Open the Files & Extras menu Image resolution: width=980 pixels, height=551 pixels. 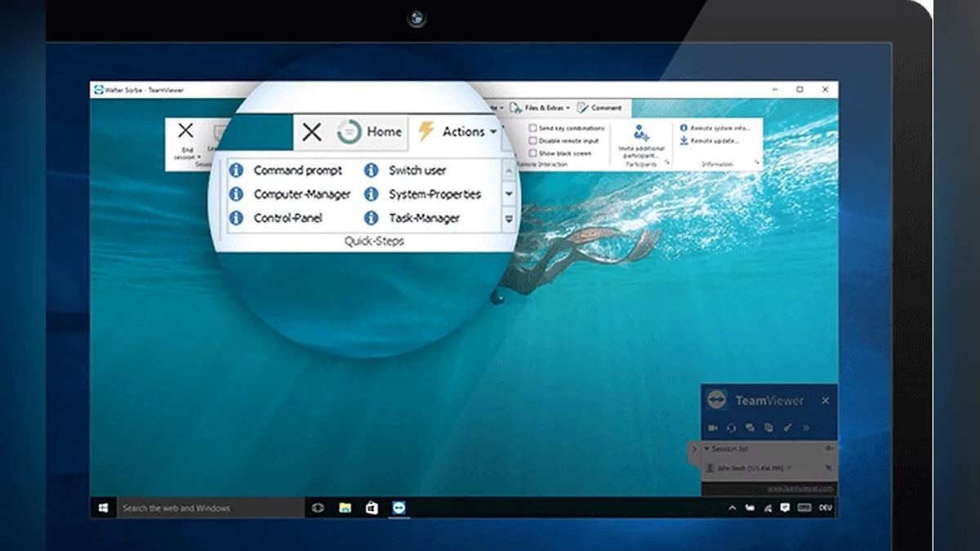coord(540,108)
